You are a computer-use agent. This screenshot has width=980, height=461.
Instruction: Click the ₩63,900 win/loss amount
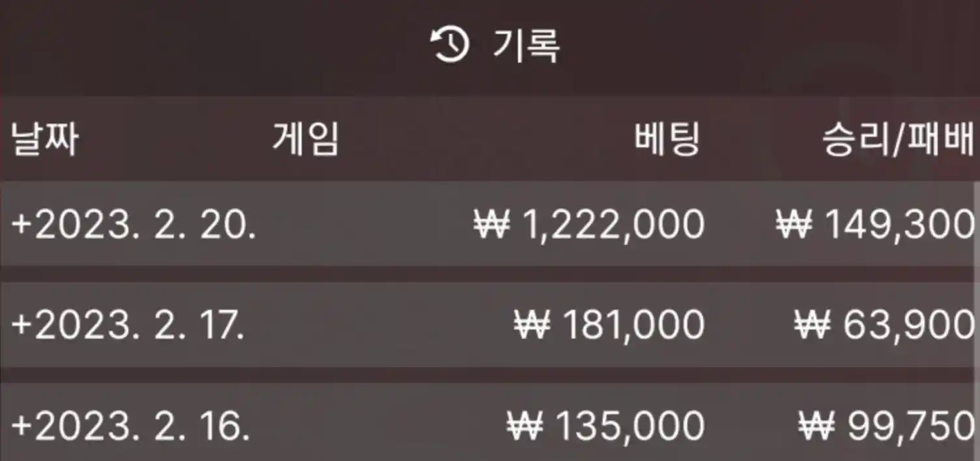(x=884, y=325)
